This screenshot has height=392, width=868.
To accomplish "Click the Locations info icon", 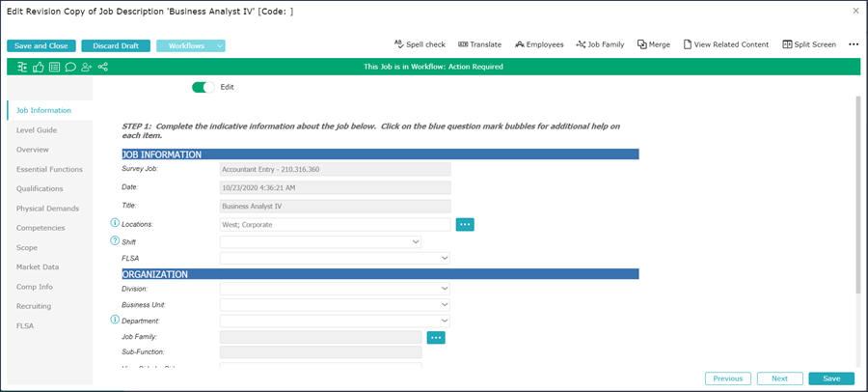I will pos(116,223).
